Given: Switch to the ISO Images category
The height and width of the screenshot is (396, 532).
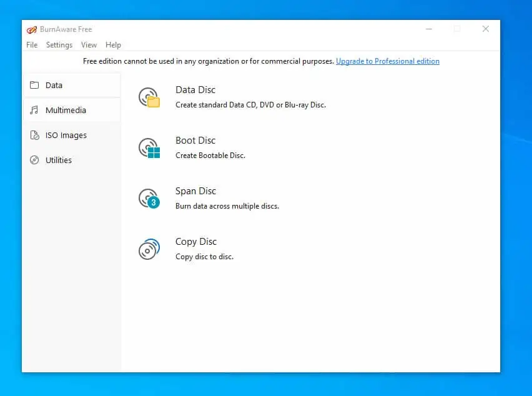Looking at the screenshot, I should pyautogui.click(x=72, y=135).
